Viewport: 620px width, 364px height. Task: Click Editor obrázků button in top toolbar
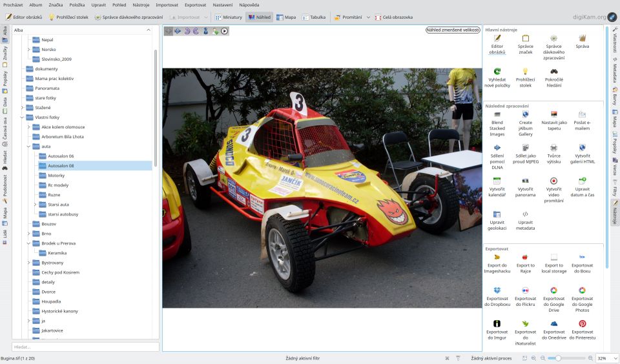24,17
